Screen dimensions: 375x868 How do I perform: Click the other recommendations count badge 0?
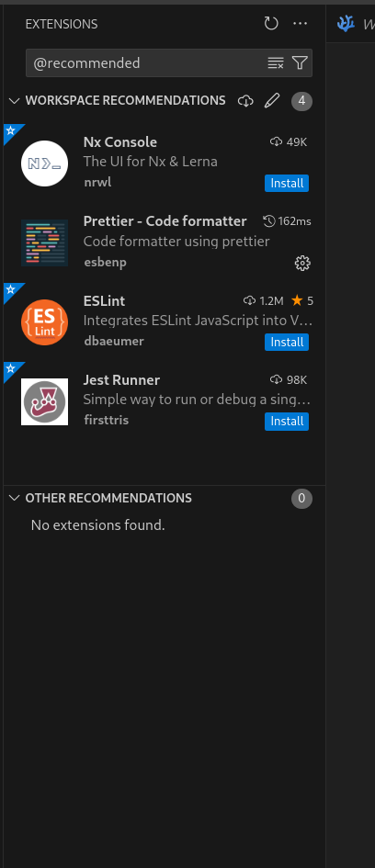point(301,498)
